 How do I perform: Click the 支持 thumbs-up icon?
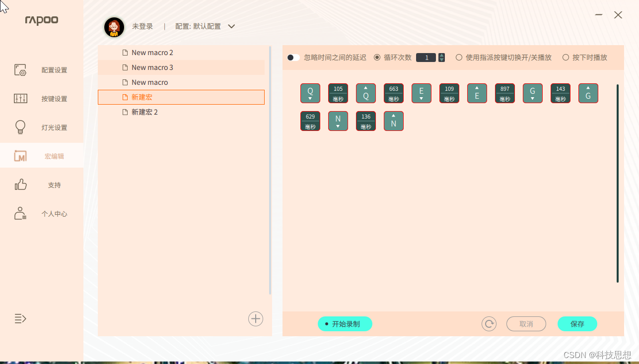(20, 185)
